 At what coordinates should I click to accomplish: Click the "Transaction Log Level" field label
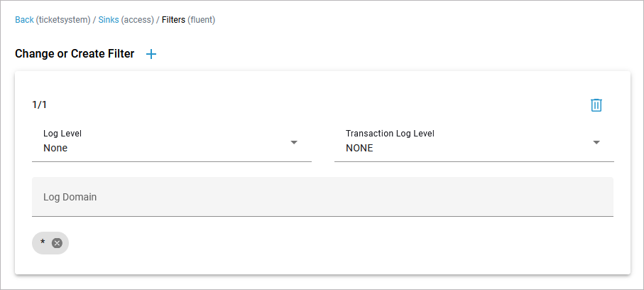tap(390, 134)
